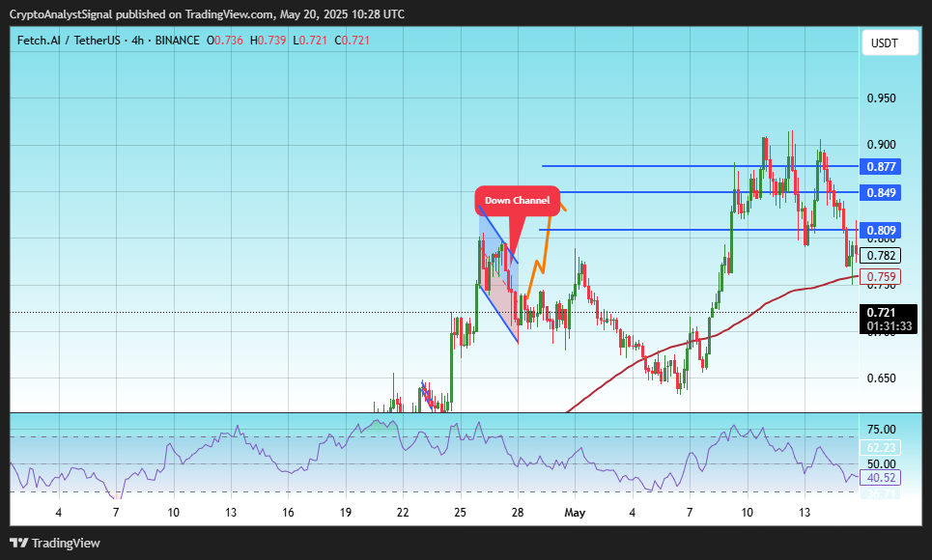Click the 4h timeframe label

tap(137, 41)
